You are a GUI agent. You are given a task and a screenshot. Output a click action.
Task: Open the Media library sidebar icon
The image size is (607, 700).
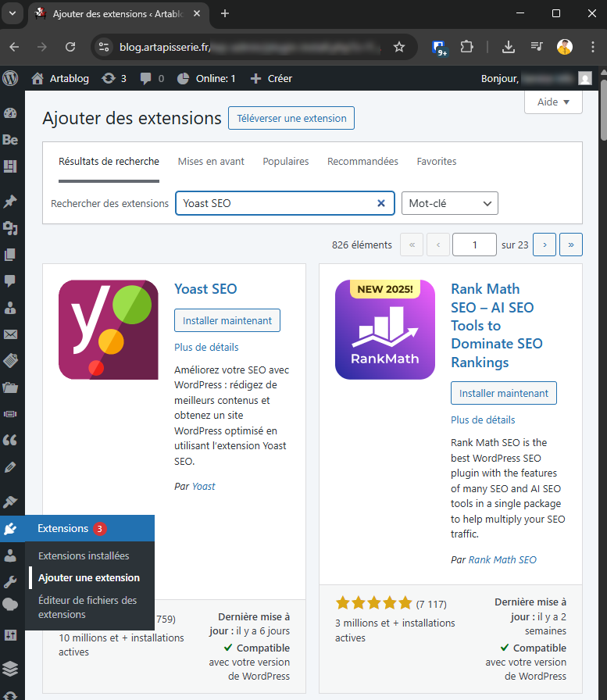click(10, 228)
